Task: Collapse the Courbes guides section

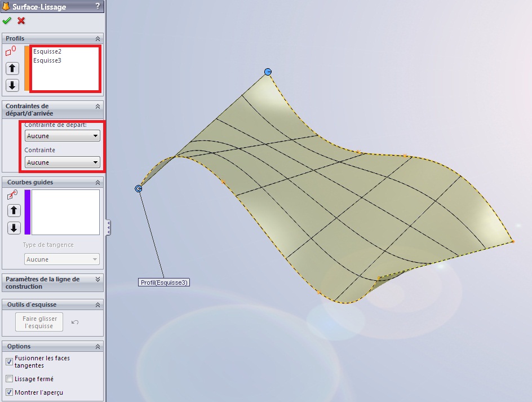Action: tap(98, 182)
